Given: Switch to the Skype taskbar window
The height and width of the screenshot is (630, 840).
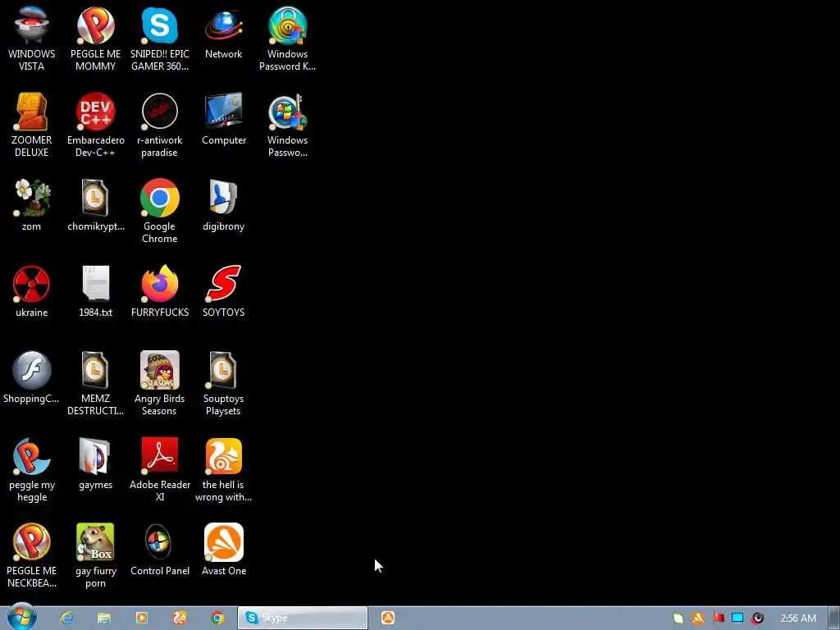Looking at the screenshot, I should tap(303, 618).
